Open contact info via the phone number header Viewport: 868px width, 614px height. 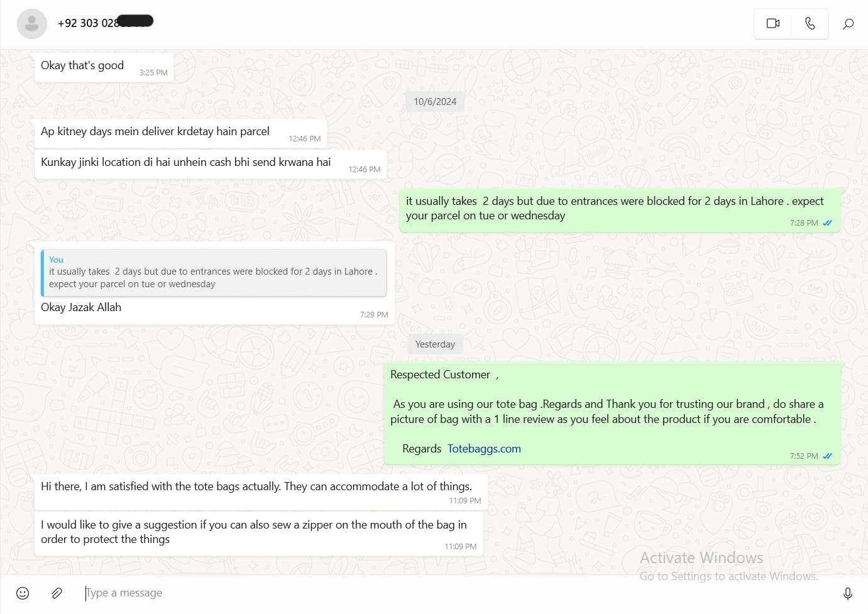pos(88,23)
